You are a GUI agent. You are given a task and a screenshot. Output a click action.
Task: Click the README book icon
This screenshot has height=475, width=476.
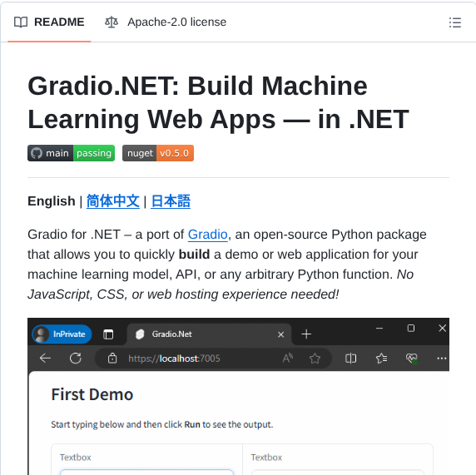[21, 22]
